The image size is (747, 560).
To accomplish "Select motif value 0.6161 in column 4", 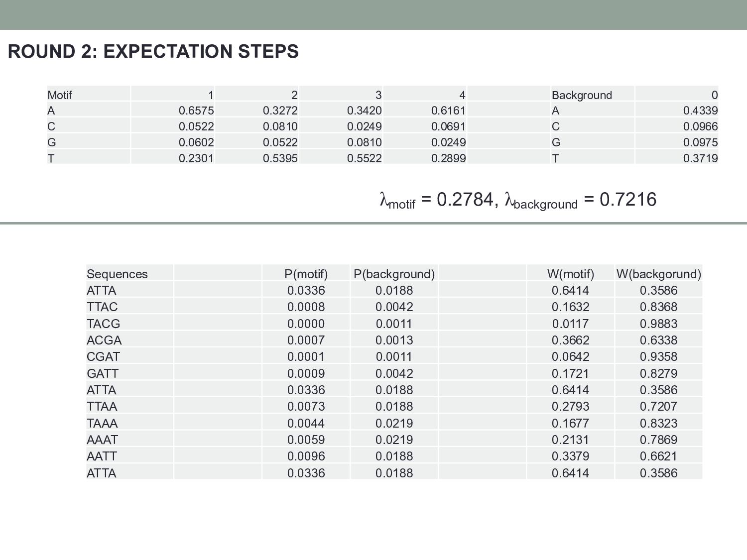I will pos(448,111).
